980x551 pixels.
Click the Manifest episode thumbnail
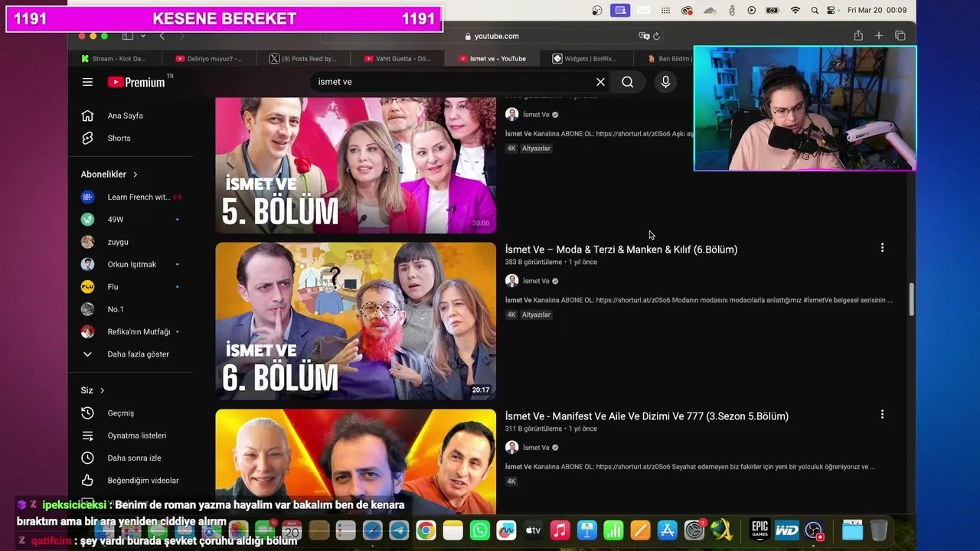[x=355, y=461]
